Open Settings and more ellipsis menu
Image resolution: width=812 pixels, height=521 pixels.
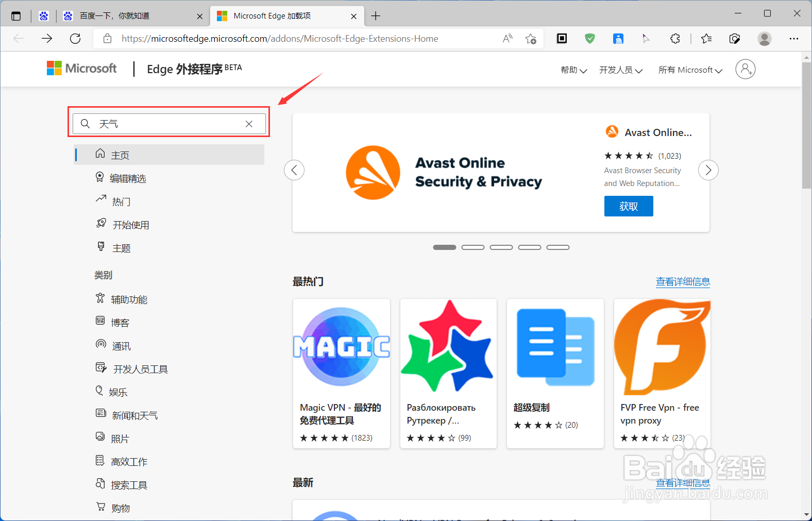794,39
